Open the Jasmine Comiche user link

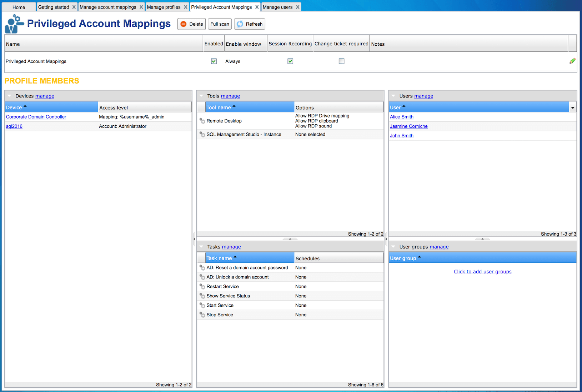409,126
